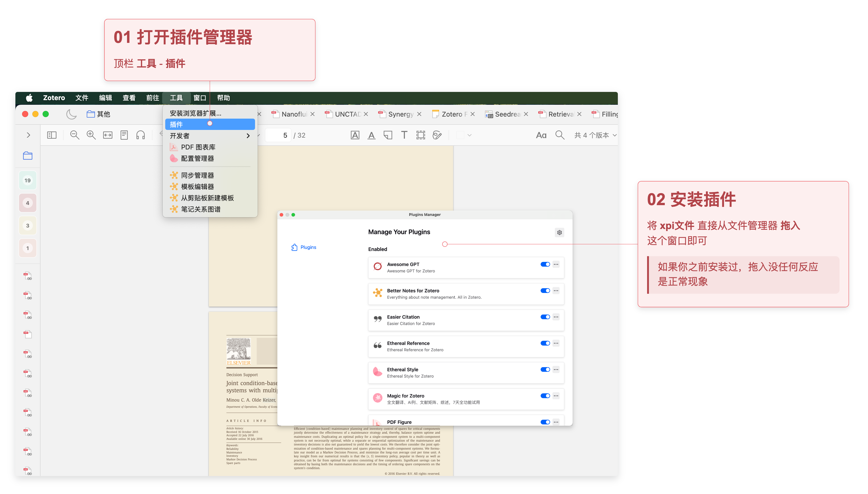The width and height of the screenshot is (868, 494).
Task: Expand the left sidebar chevron
Action: (x=28, y=135)
